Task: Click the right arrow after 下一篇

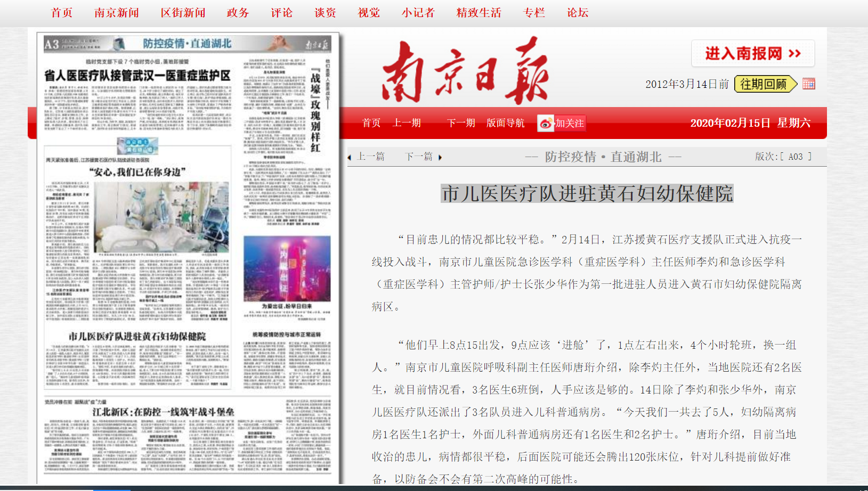Action: tap(440, 157)
